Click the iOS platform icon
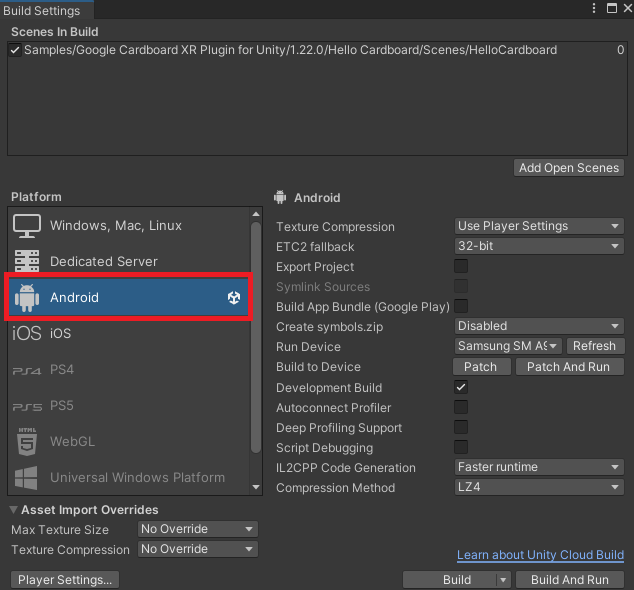This screenshot has width=634, height=590. (27, 333)
